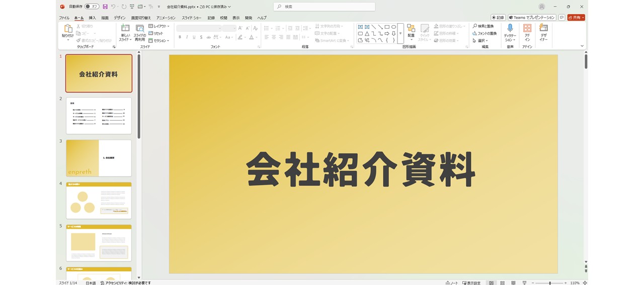Viewport: 644px width, 285px height.
Task: Open the comments speech bubble icon
Action: [x=561, y=18]
